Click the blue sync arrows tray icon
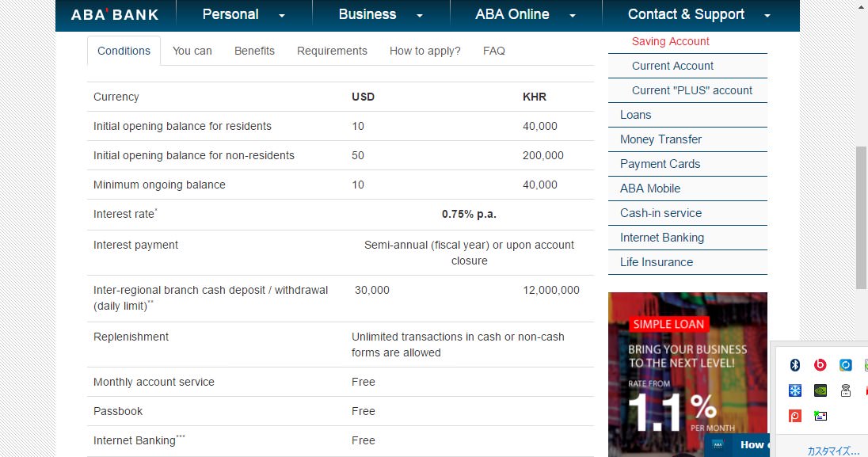 tap(846, 365)
